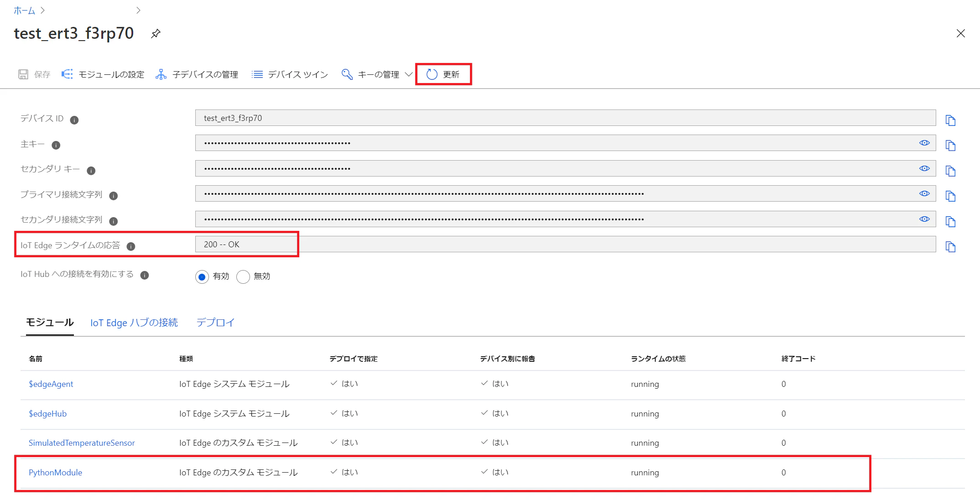980x500 pixels.
Task: Copy the プライマリ接続文字列 value
Action: click(x=950, y=196)
